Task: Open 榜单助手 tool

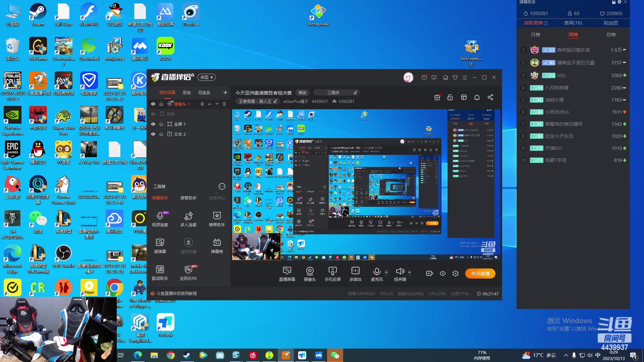Action: coord(217,219)
